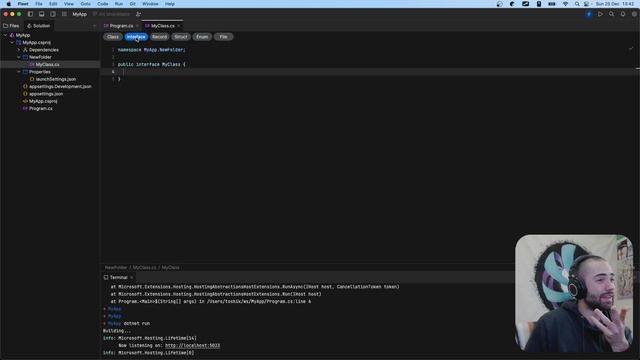Click the plus button in left panel header
This screenshot has width=640, height=360.
click(95, 26)
